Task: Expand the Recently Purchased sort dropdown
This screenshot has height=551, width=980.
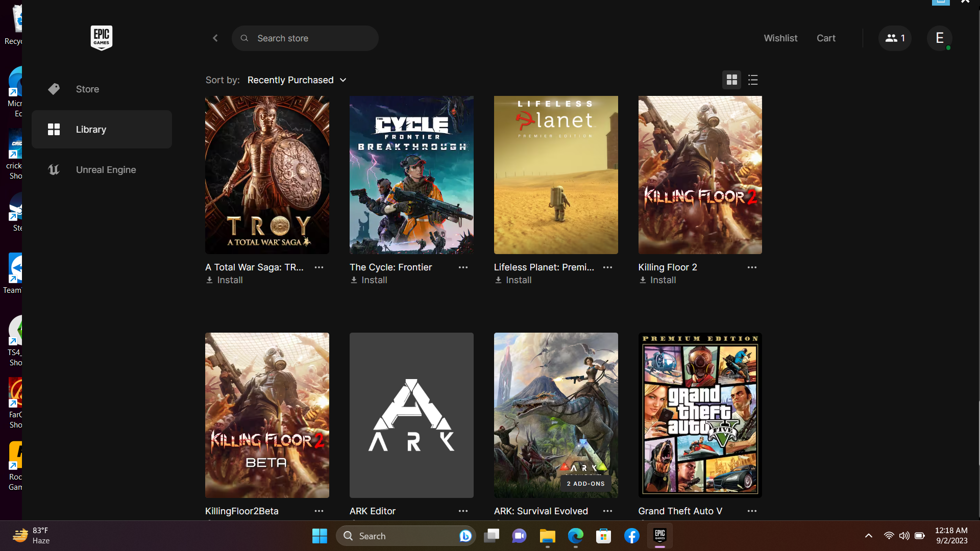Action: 297,80
